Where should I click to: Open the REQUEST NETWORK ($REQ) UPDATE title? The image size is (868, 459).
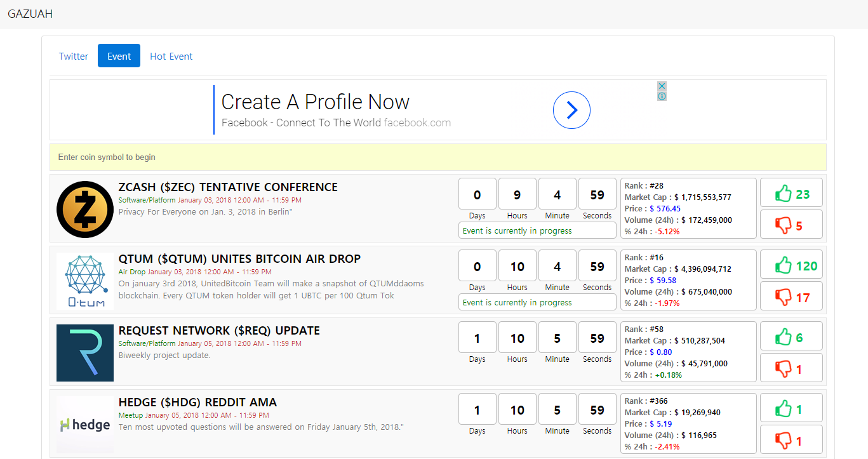219,331
